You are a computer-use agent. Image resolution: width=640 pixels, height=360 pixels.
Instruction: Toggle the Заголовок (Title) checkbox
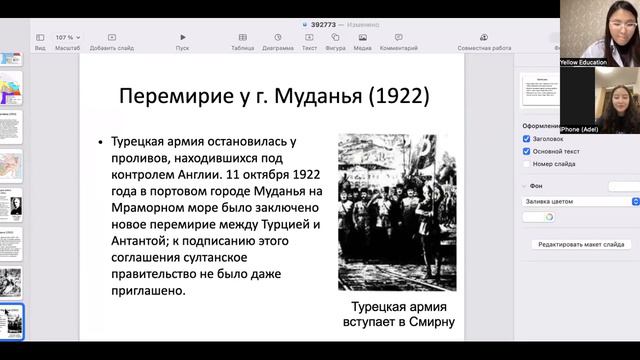coord(527,139)
